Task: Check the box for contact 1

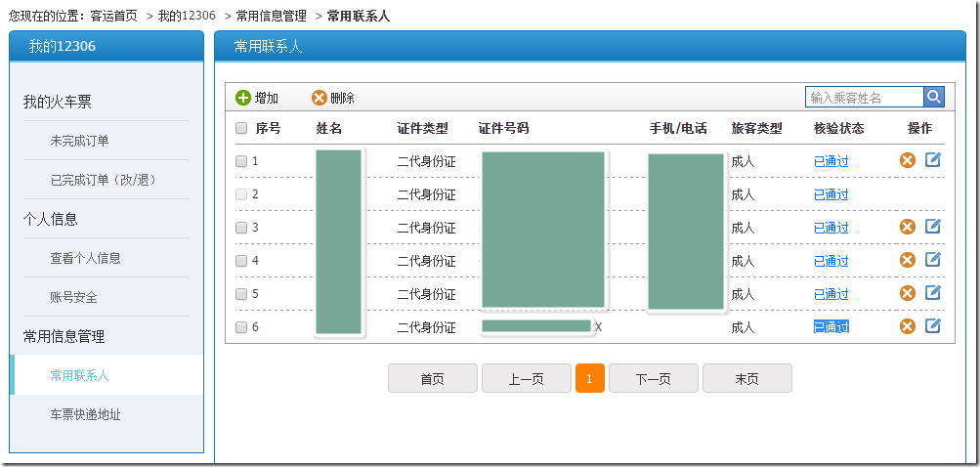Action: (241, 161)
